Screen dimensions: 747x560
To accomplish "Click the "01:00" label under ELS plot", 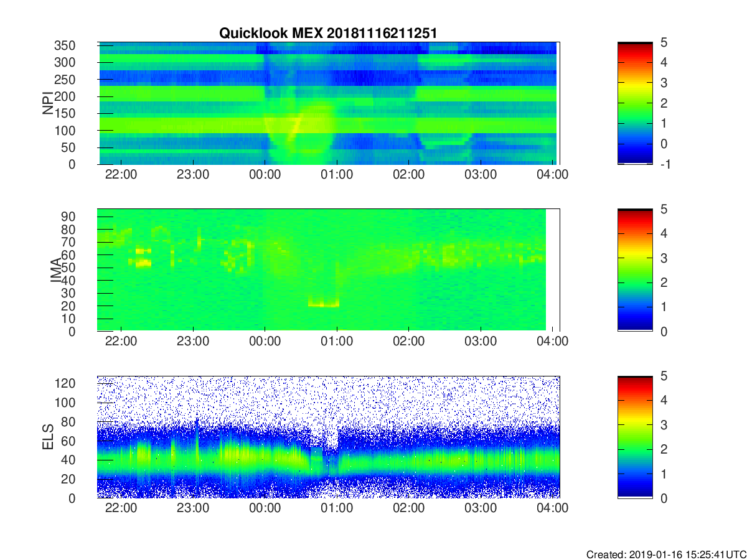I will coord(337,508).
